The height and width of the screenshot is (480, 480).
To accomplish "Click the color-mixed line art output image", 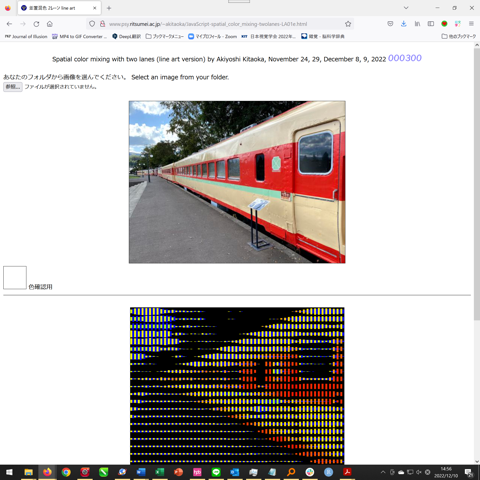I will tap(237, 386).
